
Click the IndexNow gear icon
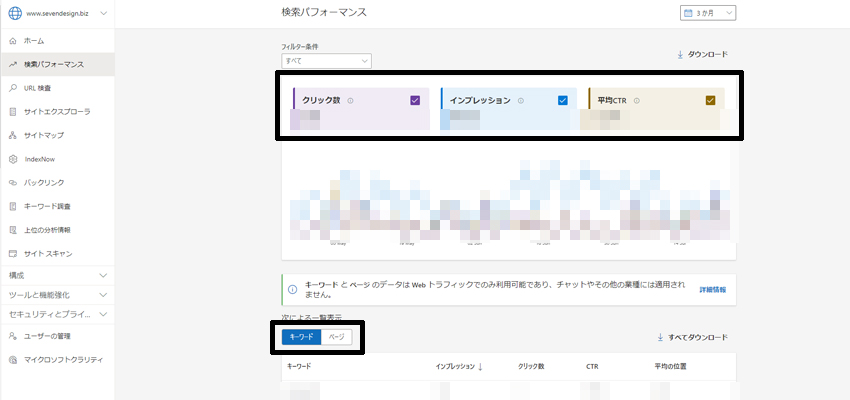[13, 159]
